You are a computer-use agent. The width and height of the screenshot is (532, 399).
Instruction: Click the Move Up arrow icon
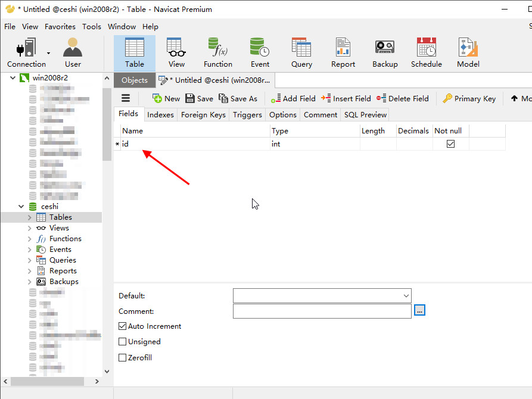[x=514, y=98]
